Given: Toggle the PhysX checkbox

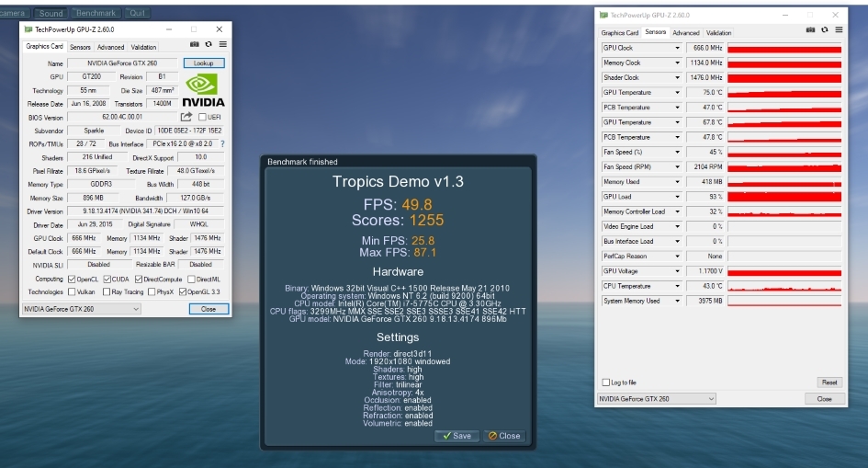Looking at the screenshot, I should point(152,291).
